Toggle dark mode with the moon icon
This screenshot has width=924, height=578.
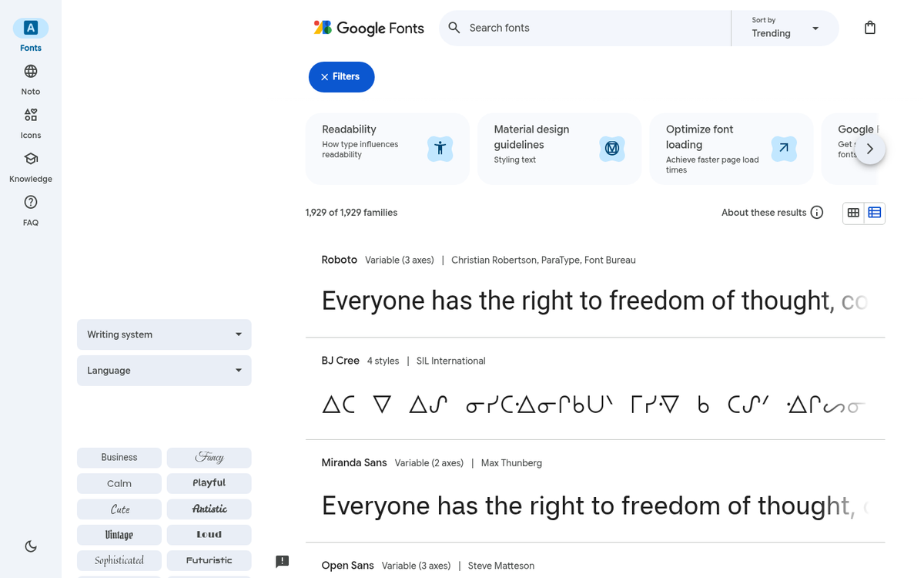(x=30, y=546)
